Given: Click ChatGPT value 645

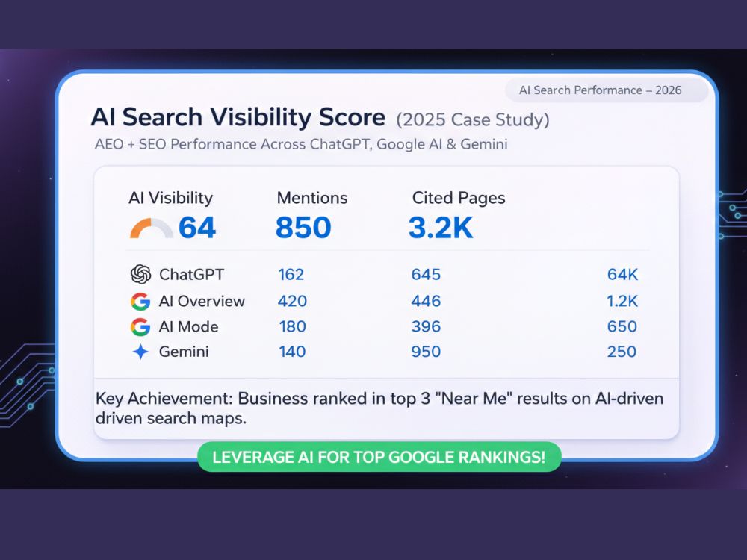Looking at the screenshot, I should coord(426,275).
